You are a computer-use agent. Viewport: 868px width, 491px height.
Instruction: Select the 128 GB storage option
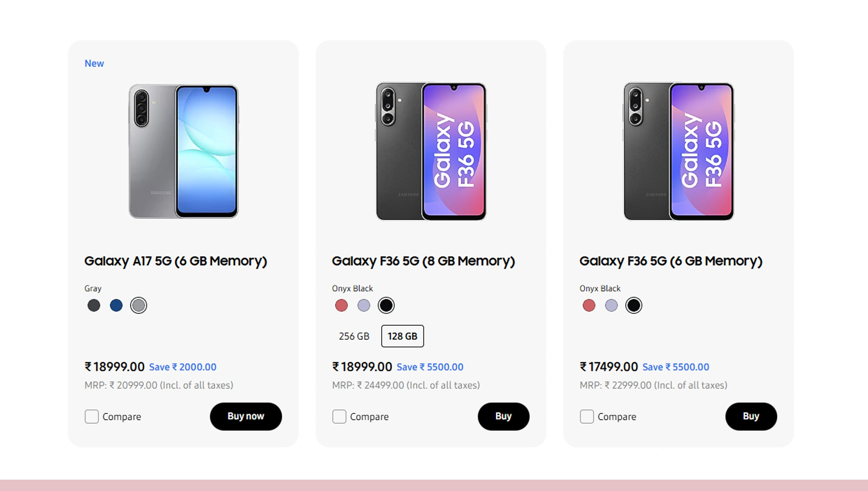(402, 336)
